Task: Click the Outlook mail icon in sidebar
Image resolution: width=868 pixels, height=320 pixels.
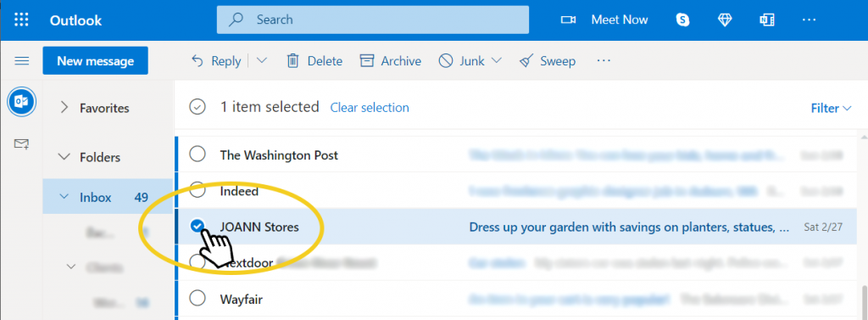Action: click(21, 102)
